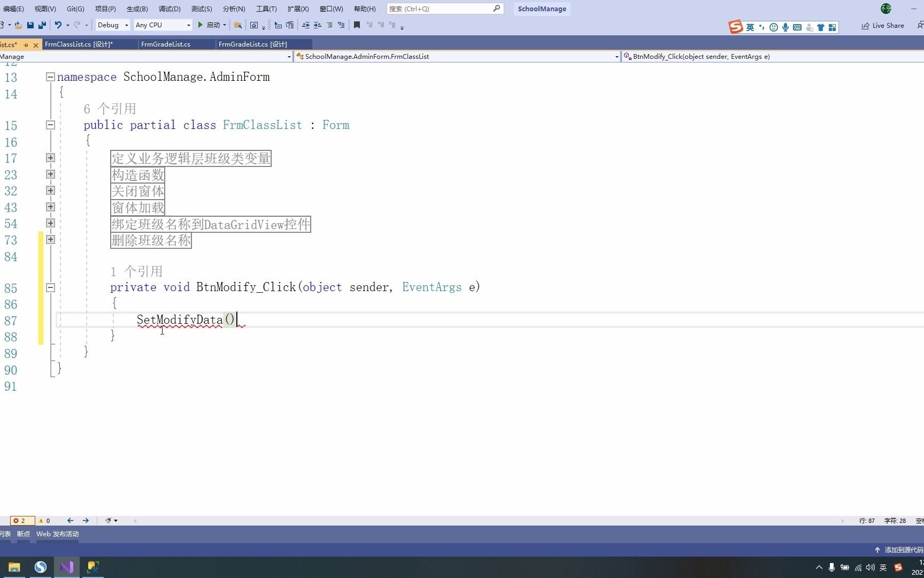Open the 调试 menu
This screenshot has width=924, height=578.
(x=169, y=9)
